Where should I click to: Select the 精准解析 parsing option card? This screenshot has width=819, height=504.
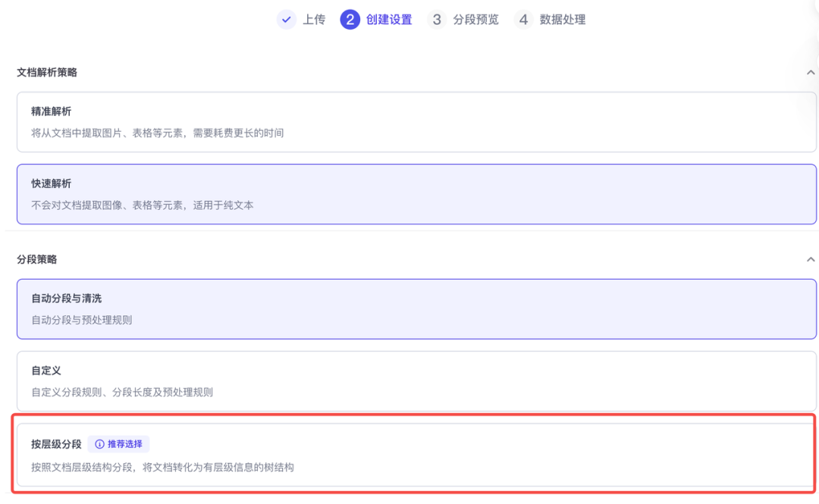(416, 122)
